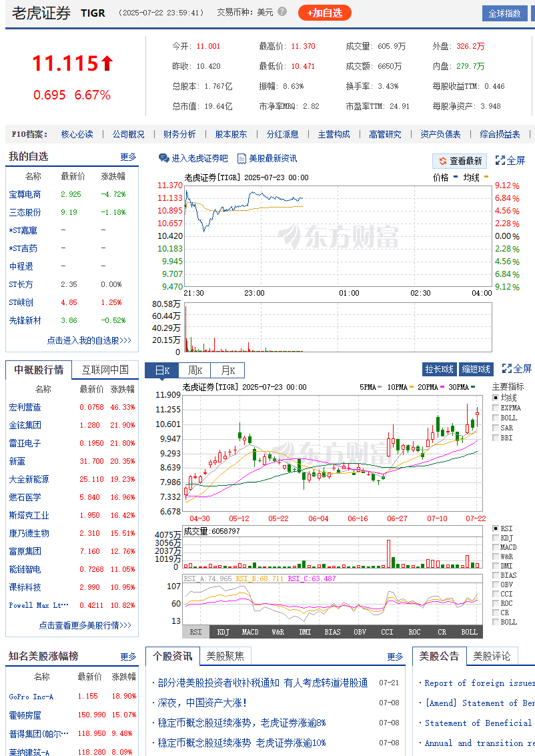Switch to the 周K tab
535x756 pixels.
pos(195,370)
